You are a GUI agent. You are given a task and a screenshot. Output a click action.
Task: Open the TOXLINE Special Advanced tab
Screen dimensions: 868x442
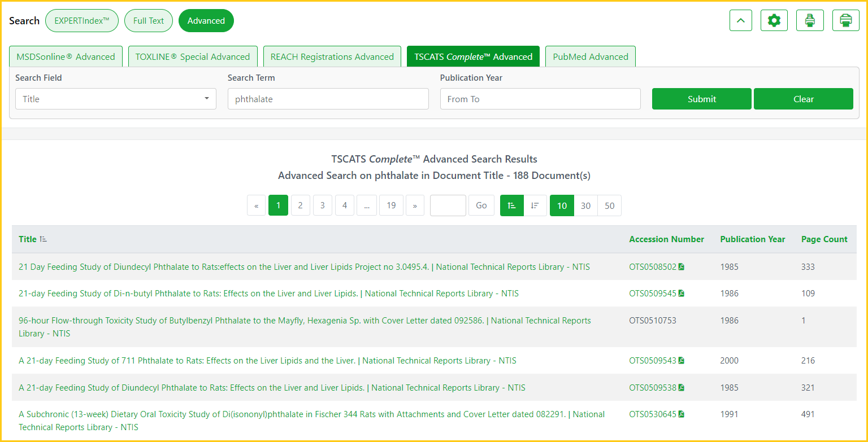[192, 56]
